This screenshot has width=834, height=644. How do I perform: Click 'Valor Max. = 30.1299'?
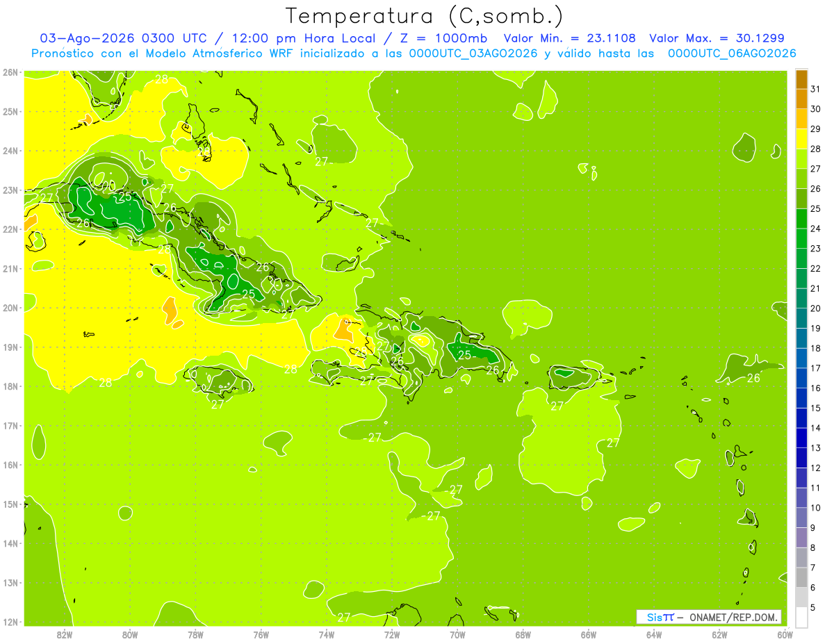pyautogui.click(x=717, y=38)
